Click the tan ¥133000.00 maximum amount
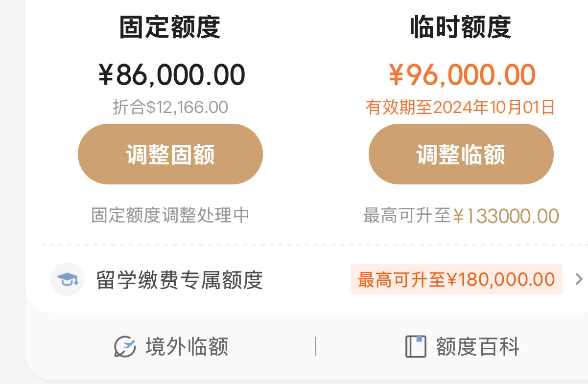This screenshot has width=588, height=384. (506, 216)
